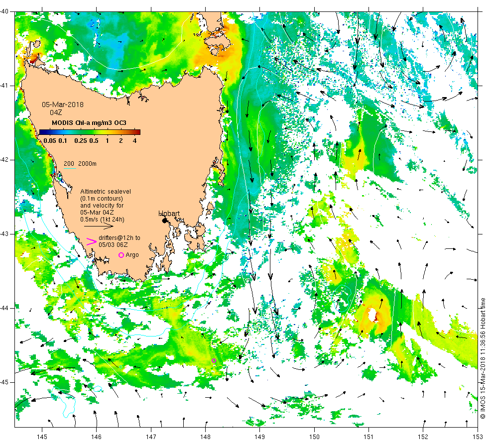Click the '200' depth contour label
The image size is (488, 448).
coord(69,164)
